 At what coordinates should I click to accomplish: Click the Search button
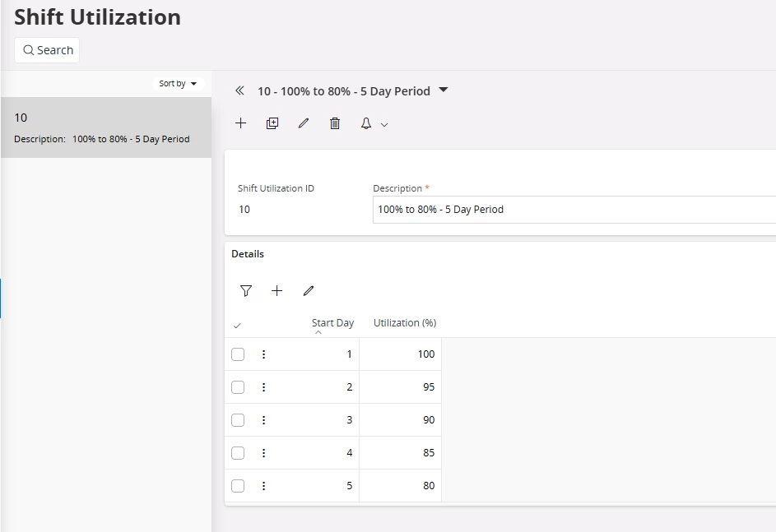point(47,50)
